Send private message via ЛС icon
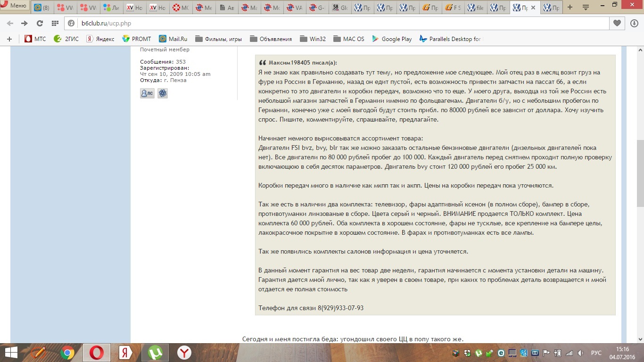Viewport: 644px width, 362px height. (x=147, y=93)
